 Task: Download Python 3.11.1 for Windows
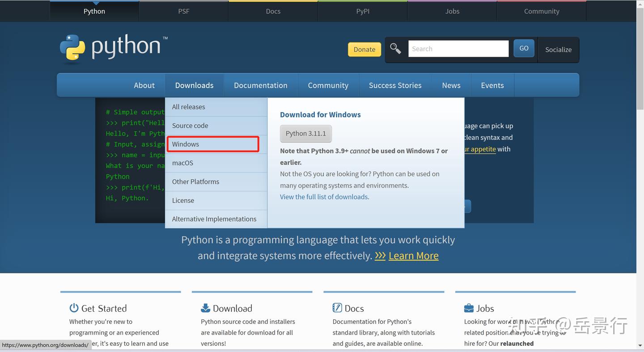(305, 133)
